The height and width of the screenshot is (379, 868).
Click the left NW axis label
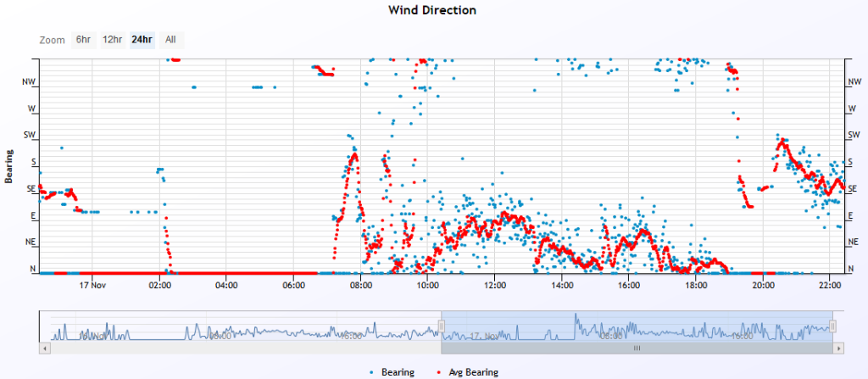(x=29, y=81)
